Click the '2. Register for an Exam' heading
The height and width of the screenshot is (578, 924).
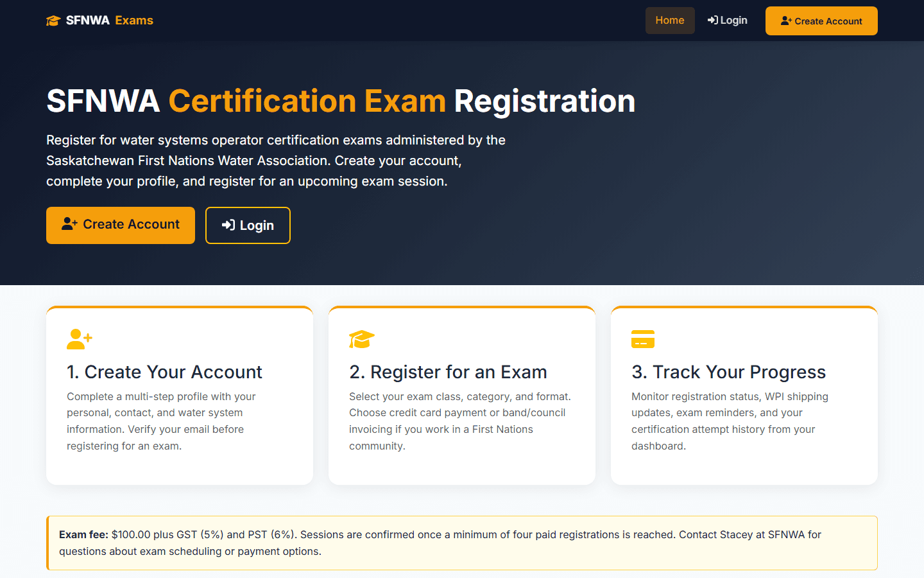tap(448, 372)
